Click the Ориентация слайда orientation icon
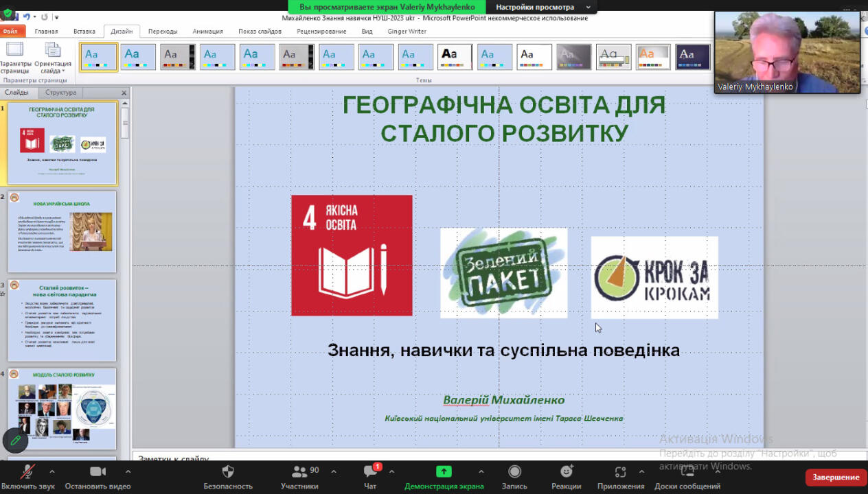This screenshot has width=868, height=494. coord(53,57)
